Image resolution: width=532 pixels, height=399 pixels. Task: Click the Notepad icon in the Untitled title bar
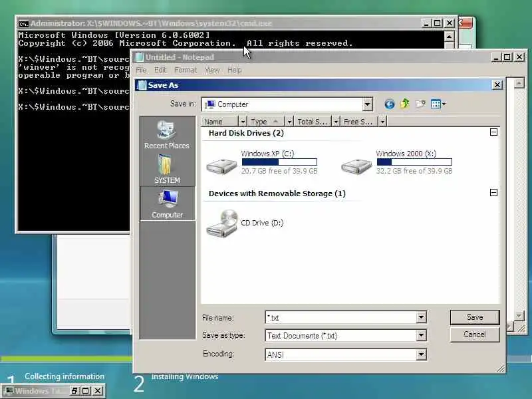click(139, 57)
